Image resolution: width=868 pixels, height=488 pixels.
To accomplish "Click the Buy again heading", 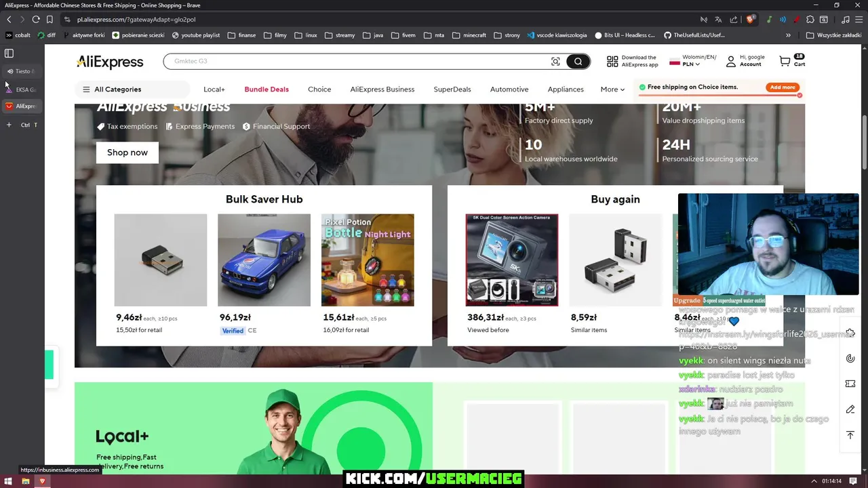I will (x=615, y=199).
